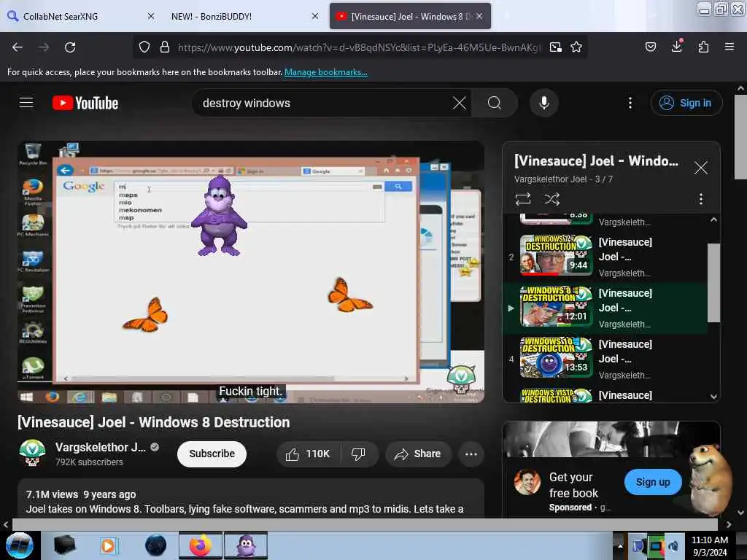Open volume icon in system tray

coord(673,546)
